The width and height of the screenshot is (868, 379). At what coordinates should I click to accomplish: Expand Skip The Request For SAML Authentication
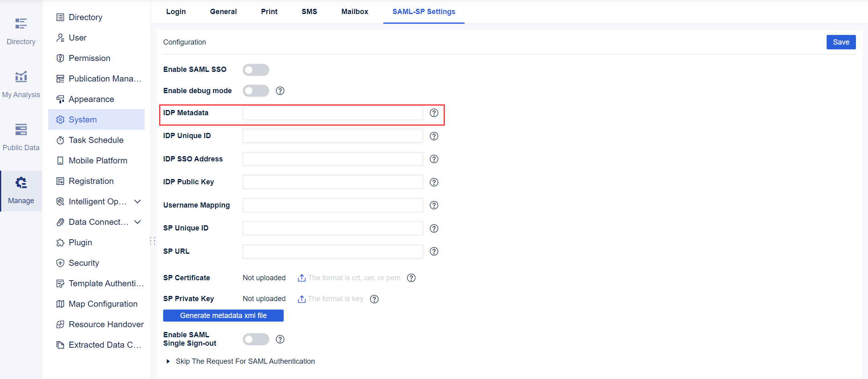168,361
